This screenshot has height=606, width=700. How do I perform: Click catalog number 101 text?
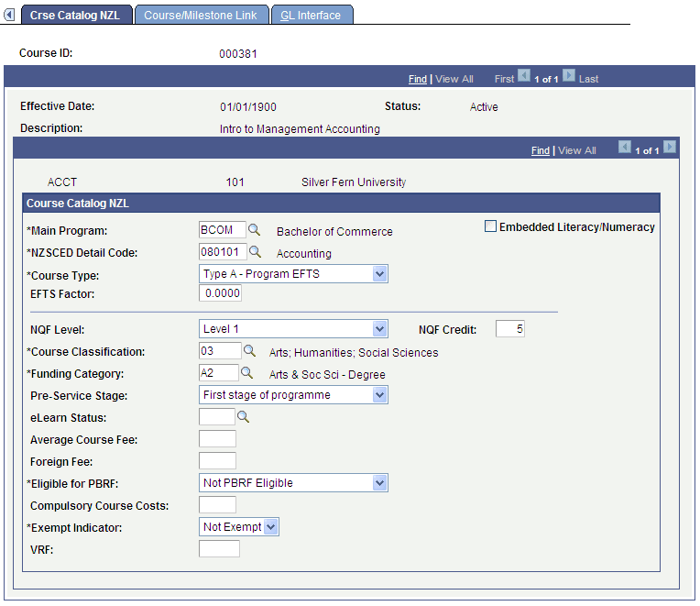[235, 182]
